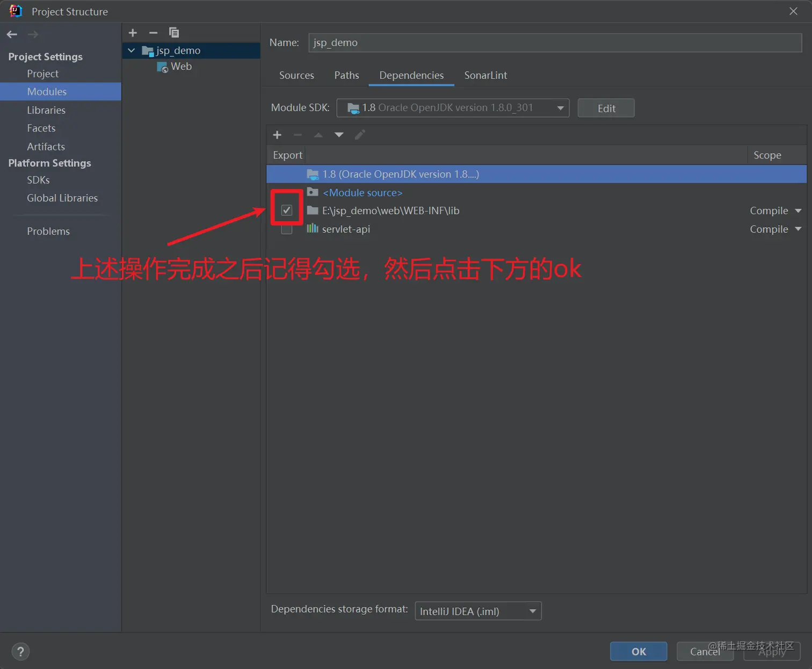This screenshot has width=812, height=669.
Task: Collapse the jsp_demo module tree node
Action: (131, 50)
